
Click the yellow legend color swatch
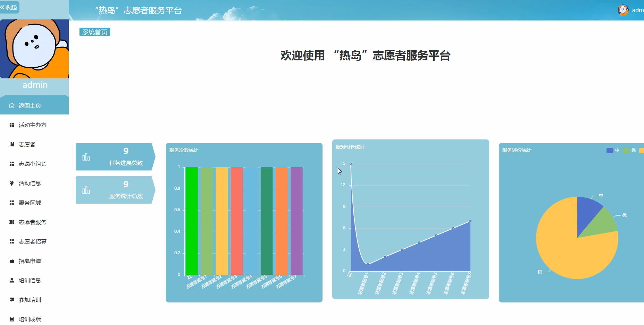[x=642, y=150]
